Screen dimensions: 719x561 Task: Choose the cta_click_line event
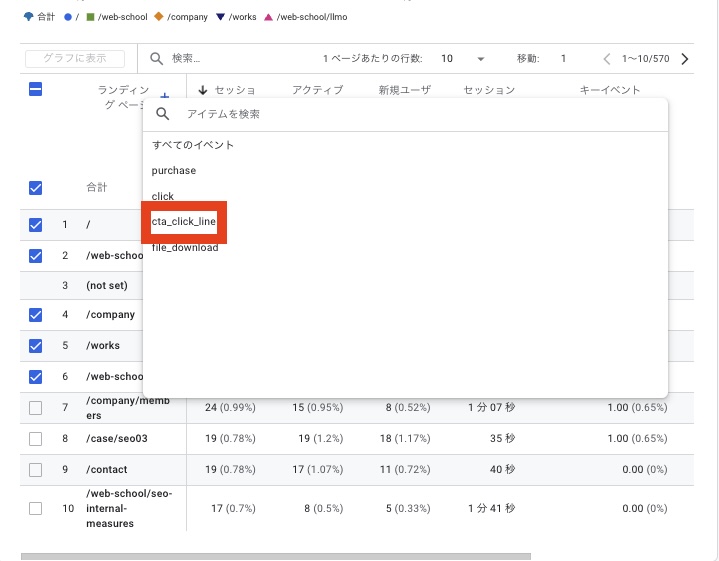coord(184,222)
